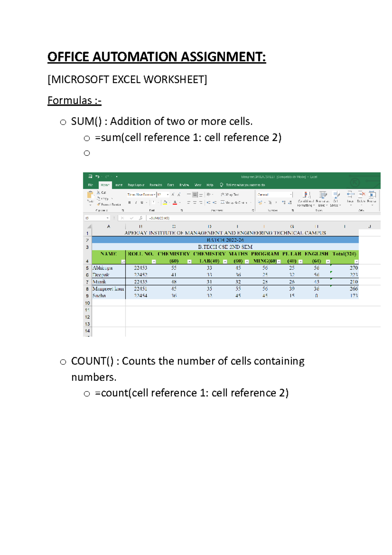The height and width of the screenshot is (555, 392).
Task: Click the Undo arrow icon
Action: [x=97, y=177]
